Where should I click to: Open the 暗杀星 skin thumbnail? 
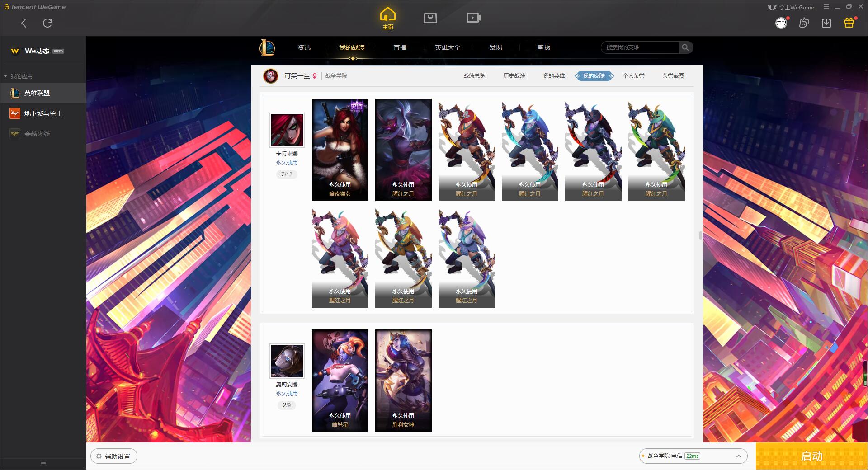point(340,381)
